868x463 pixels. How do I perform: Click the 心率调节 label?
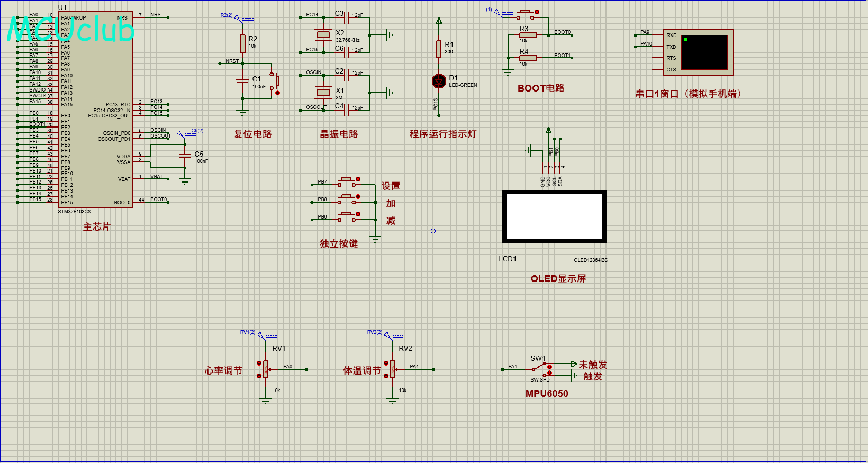point(223,370)
